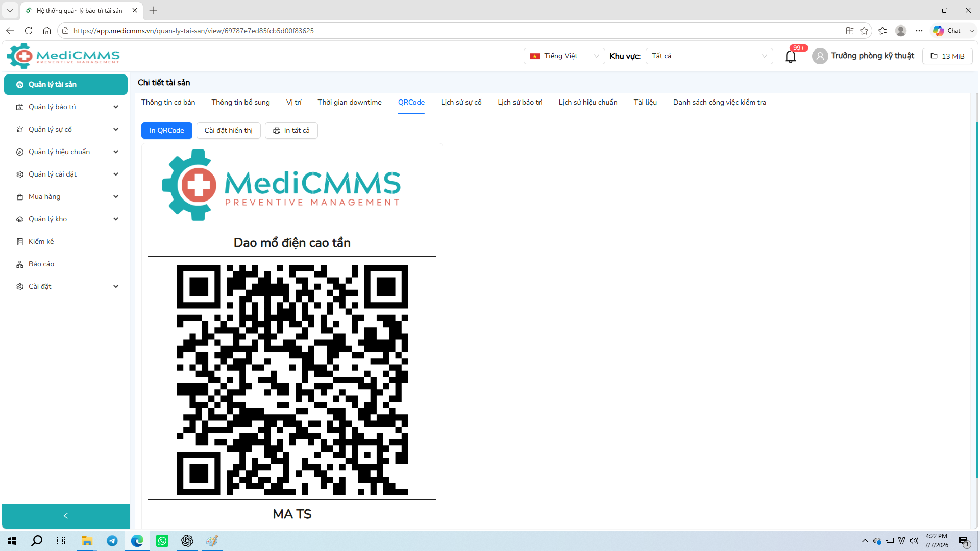Click the In QRCode button

(x=167, y=131)
